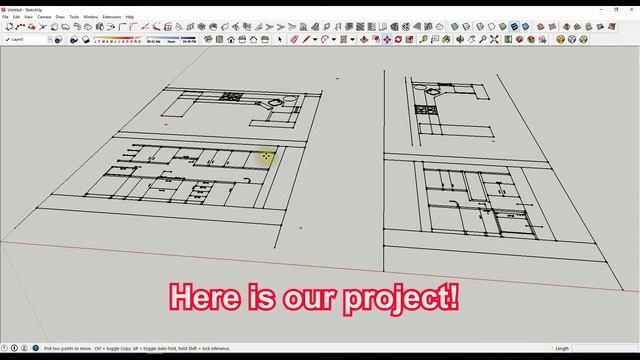This screenshot has height=360, width=640.
Task: Open the Draw menu
Action: click(x=60, y=17)
